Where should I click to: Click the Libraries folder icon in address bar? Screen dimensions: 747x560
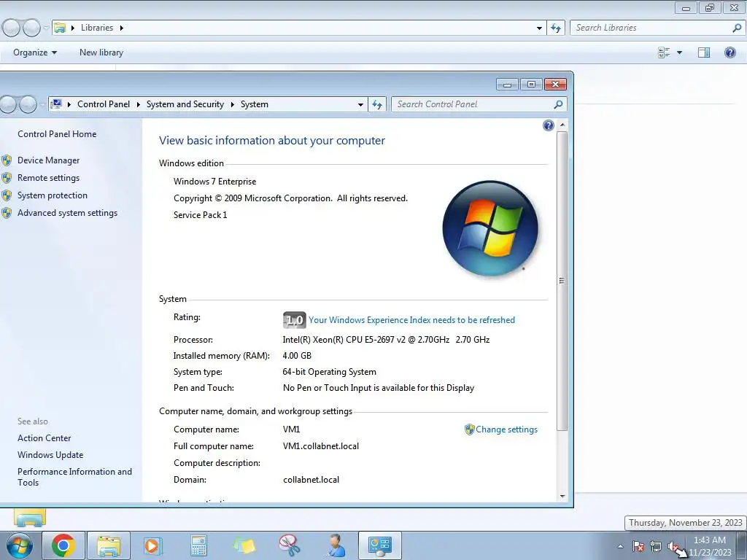[60, 28]
